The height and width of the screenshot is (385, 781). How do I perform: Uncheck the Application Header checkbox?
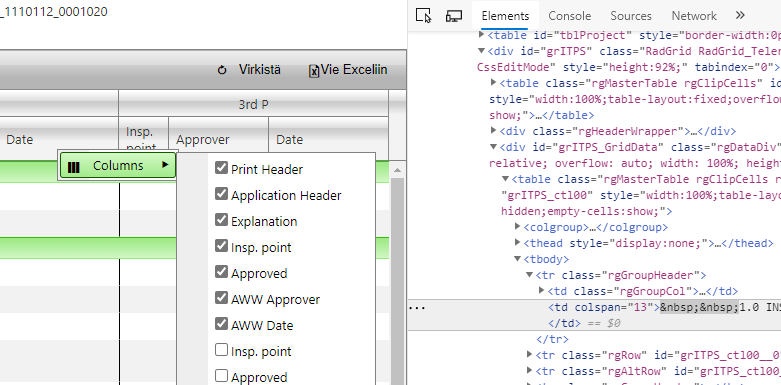click(221, 194)
